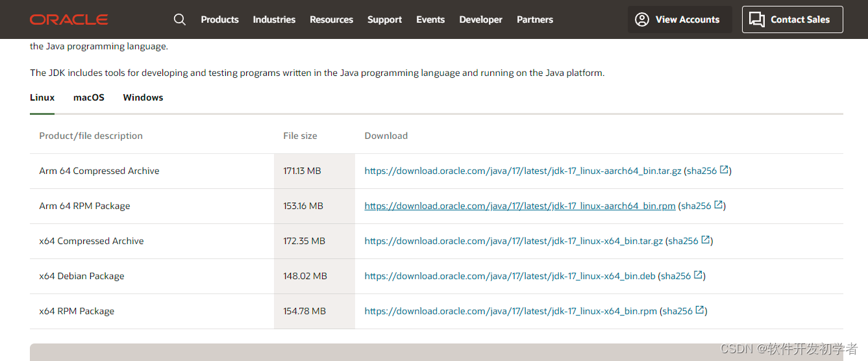
Task: Click the Oracle logo
Action: pyautogui.click(x=69, y=19)
